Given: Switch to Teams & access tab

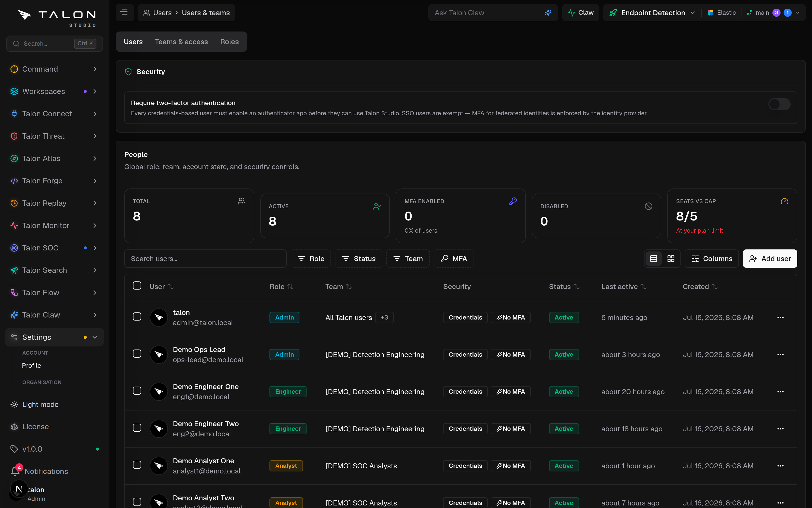Looking at the screenshot, I should coord(181,42).
